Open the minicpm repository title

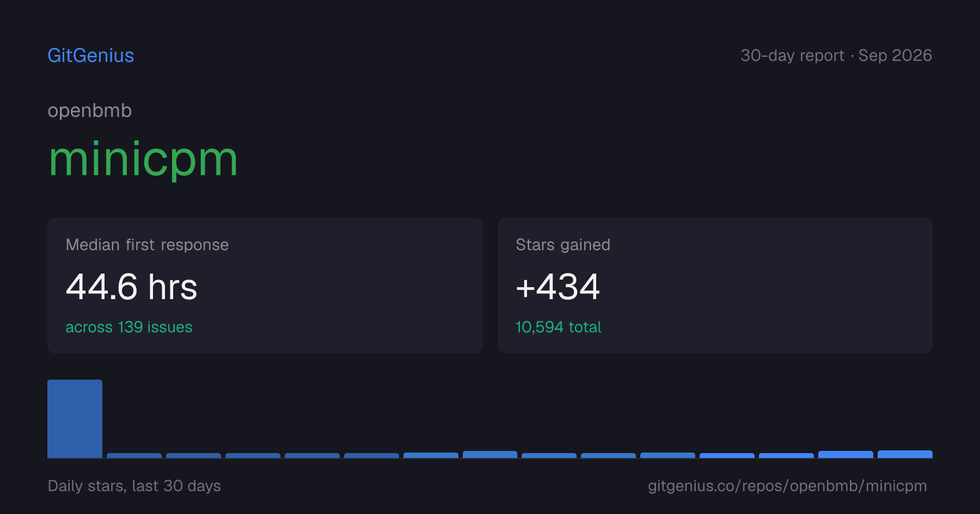143,159
